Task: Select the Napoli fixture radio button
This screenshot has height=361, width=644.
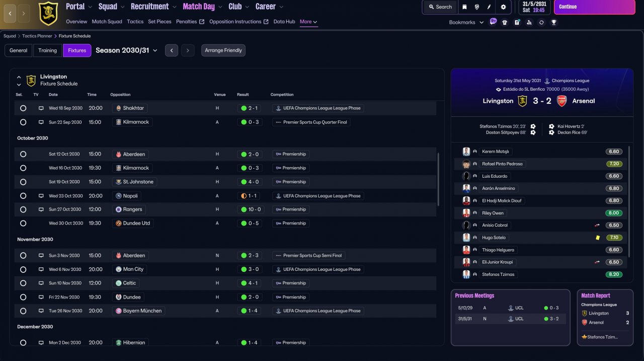Action: [x=23, y=196]
